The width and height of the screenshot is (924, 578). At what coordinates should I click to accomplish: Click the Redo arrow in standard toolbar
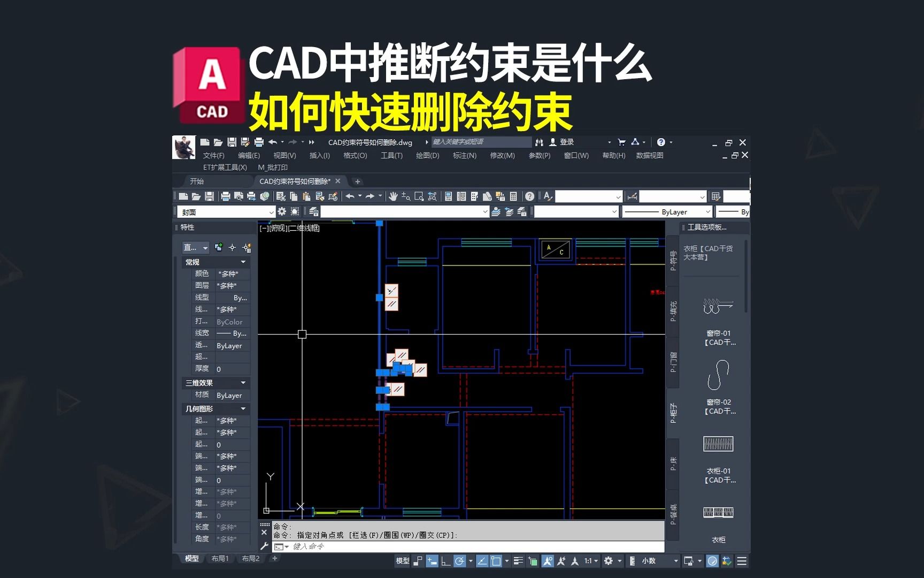tap(370, 197)
